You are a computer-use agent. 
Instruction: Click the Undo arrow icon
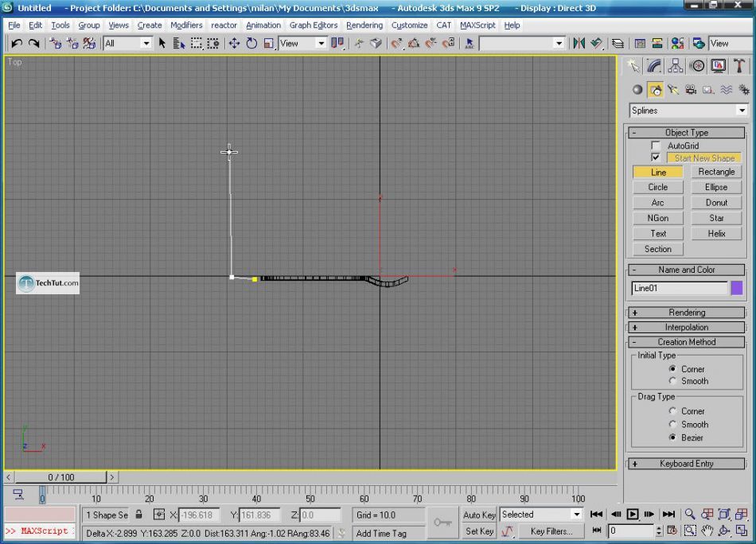click(x=17, y=44)
